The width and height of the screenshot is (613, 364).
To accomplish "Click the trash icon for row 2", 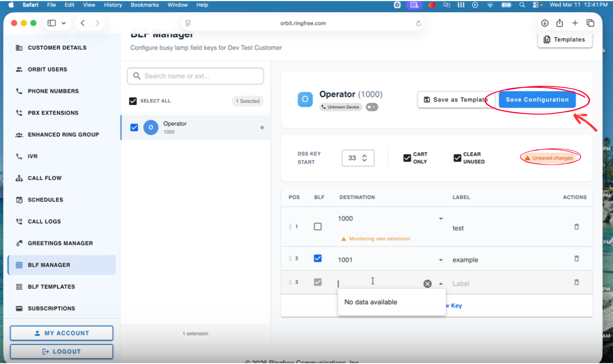I will coord(576,258).
